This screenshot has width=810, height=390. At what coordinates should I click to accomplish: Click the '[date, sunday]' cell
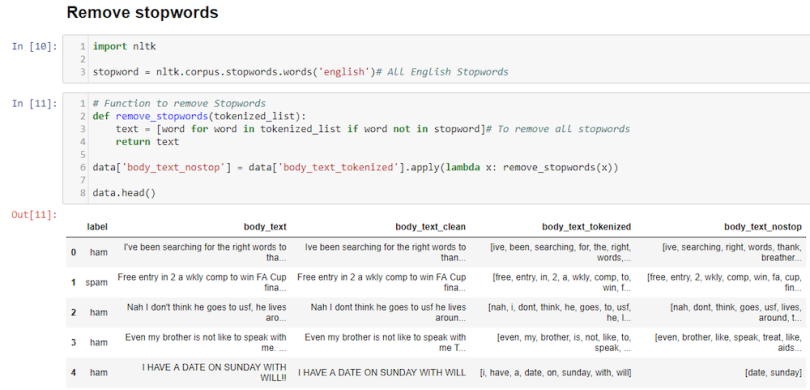tap(773, 372)
